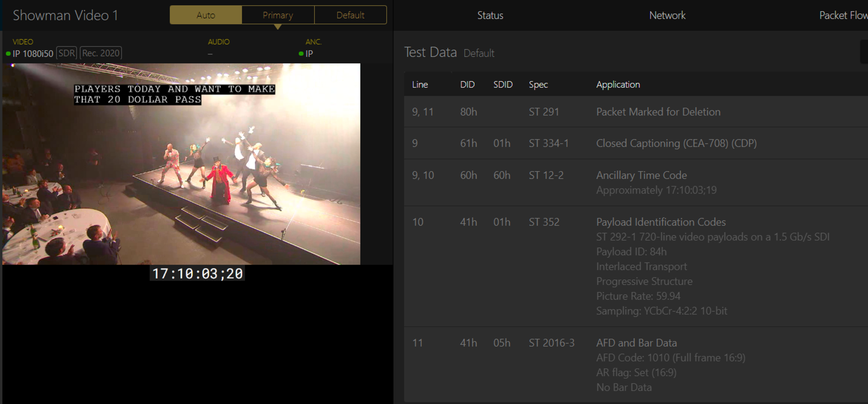Click the Showman Video 1 title

click(66, 15)
